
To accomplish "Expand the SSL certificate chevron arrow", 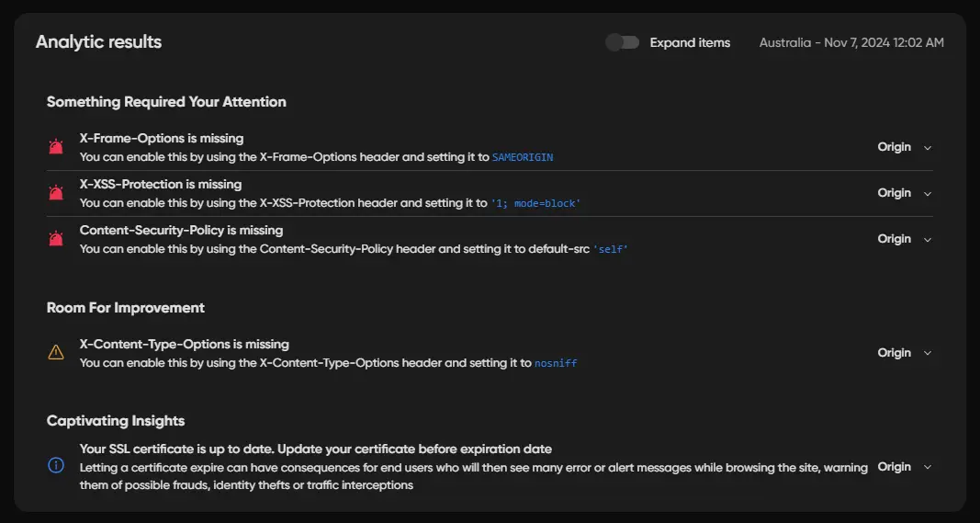I will tap(928, 468).
